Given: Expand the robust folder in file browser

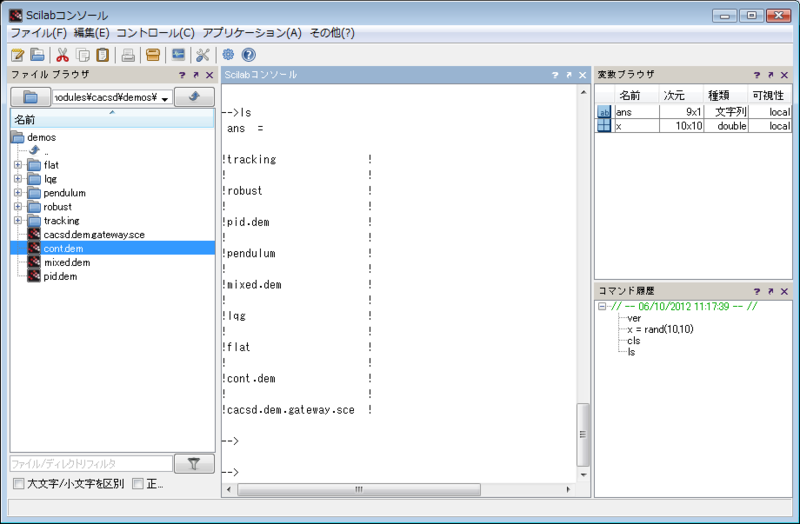Looking at the screenshot, I should coord(18,206).
